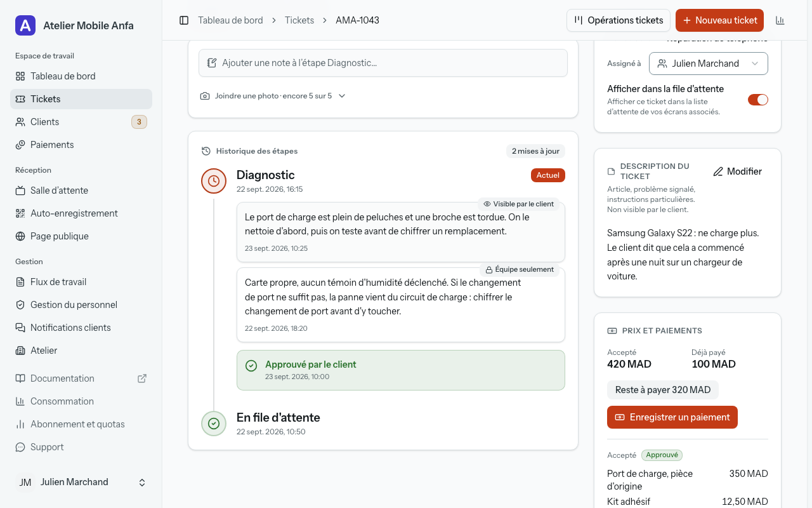Screen dimensions: 812x508
Task: Click the external link icon beside Documentation
Action: 142,378
